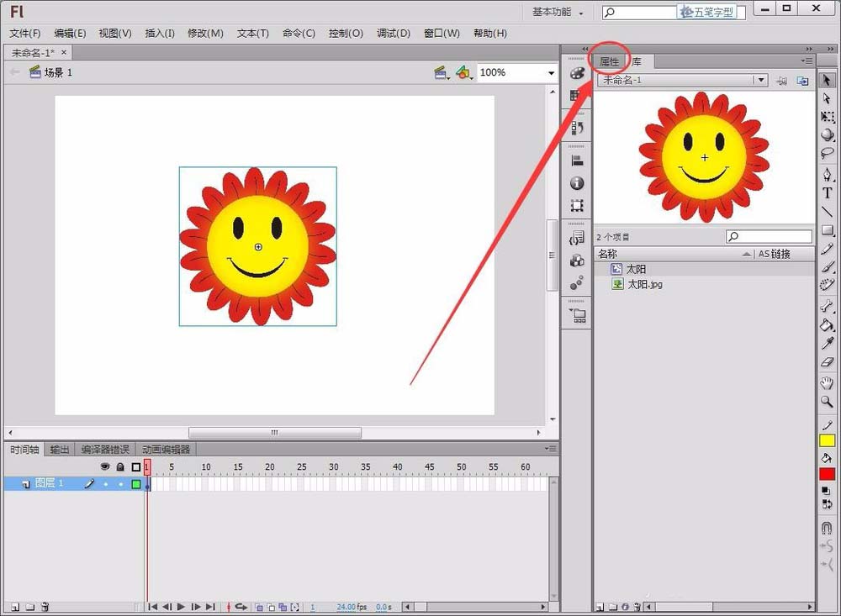
Task: Toggle the 名称 column sort arrow
Action: point(747,254)
